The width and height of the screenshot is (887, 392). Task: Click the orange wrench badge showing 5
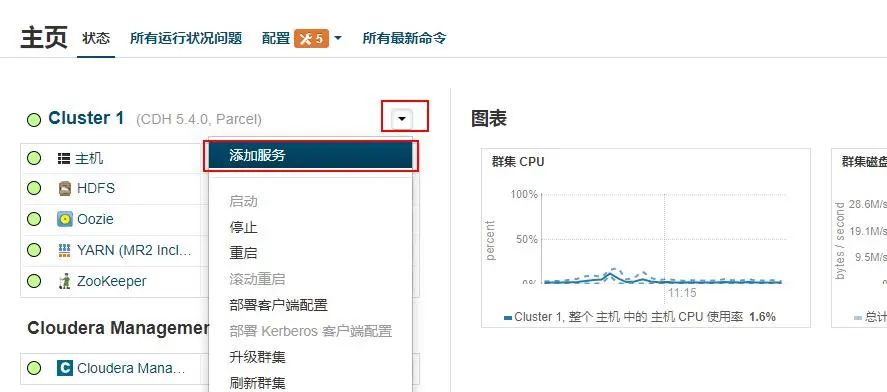pos(311,38)
